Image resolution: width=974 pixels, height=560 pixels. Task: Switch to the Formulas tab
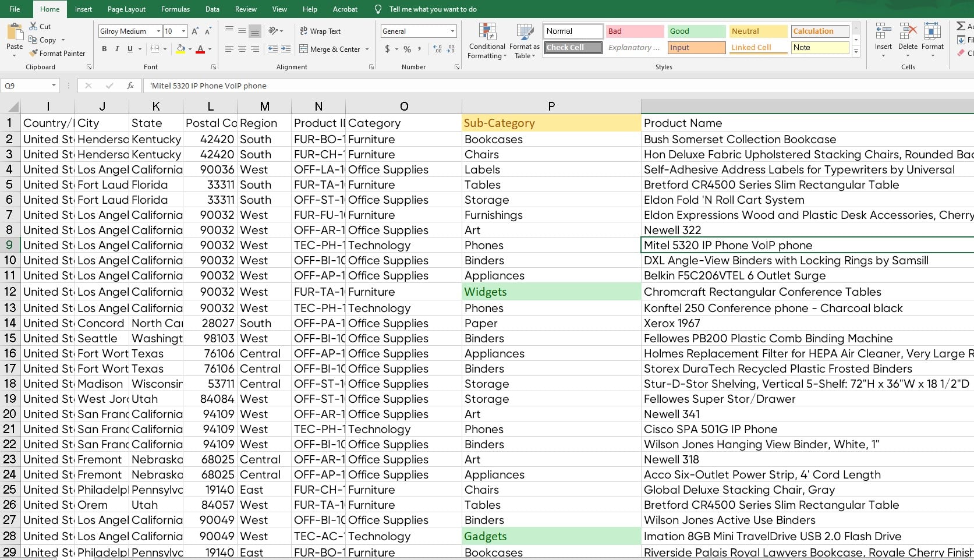pyautogui.click(x=175, y=9)
